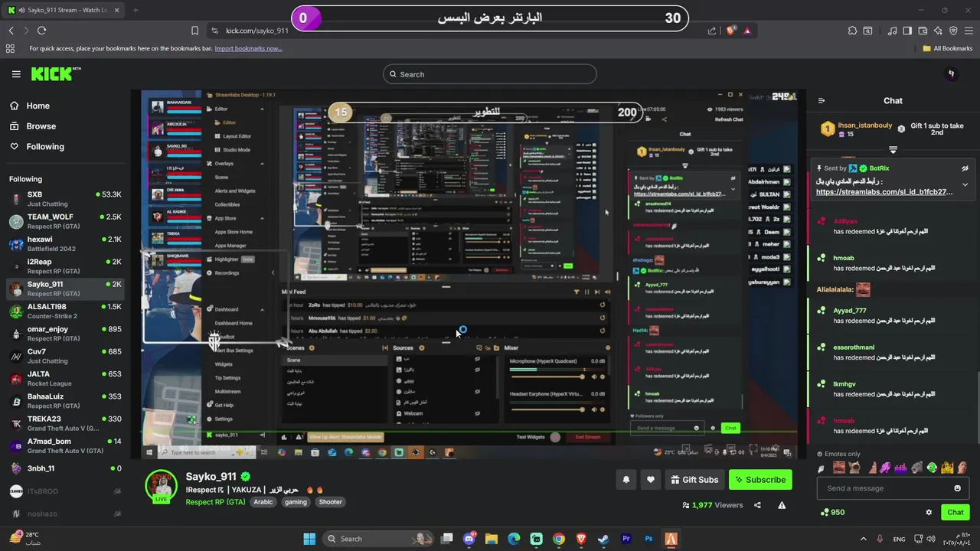Open JALTA channel from Following list

coord(65,378)
